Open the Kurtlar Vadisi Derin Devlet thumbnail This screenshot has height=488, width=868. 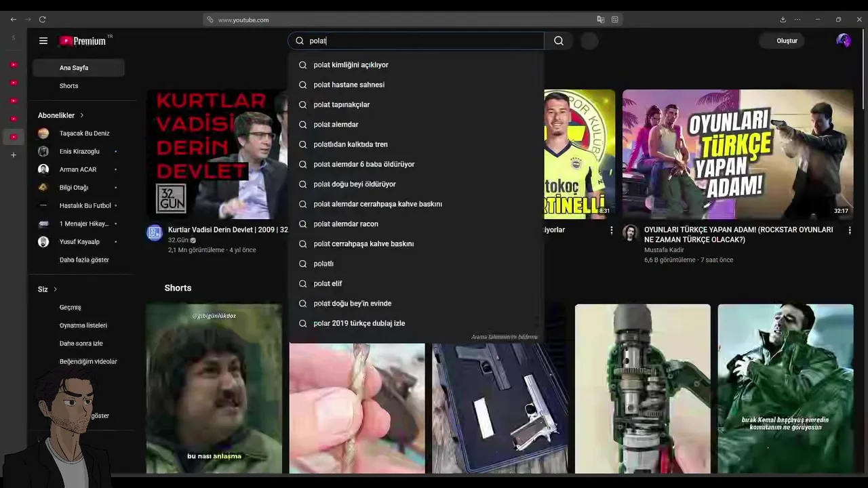[217, 154]
